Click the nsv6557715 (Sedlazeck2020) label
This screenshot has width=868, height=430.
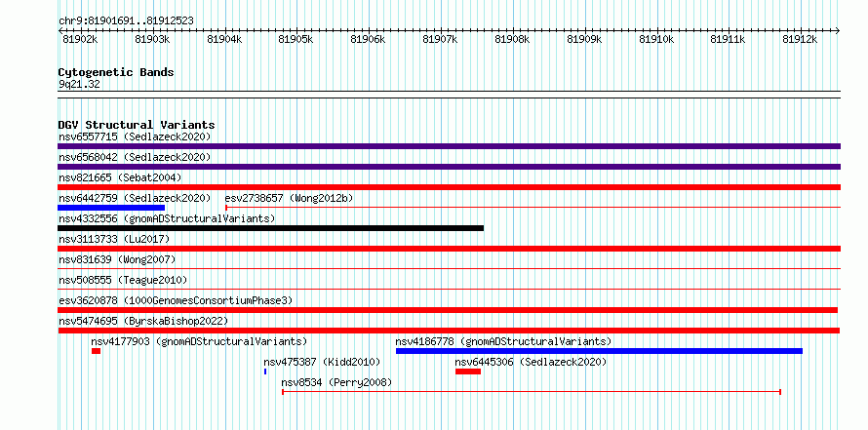point(135,137)
